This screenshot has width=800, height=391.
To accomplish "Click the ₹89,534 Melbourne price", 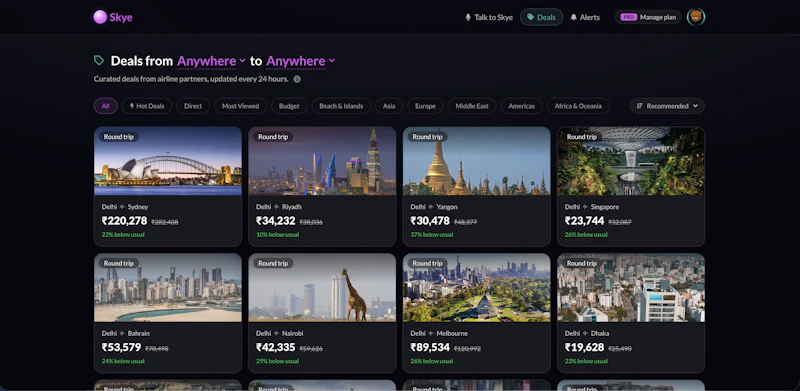I will click(430, 348).
